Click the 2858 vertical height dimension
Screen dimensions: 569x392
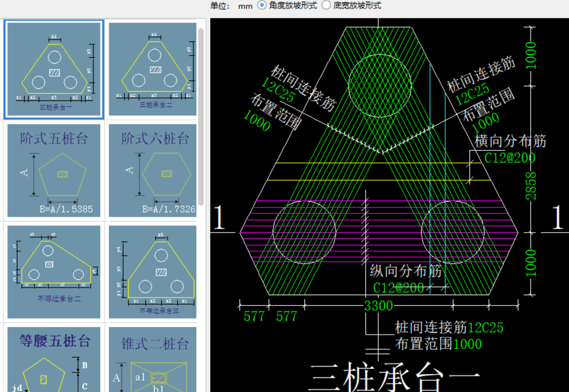tap(531, 186)
